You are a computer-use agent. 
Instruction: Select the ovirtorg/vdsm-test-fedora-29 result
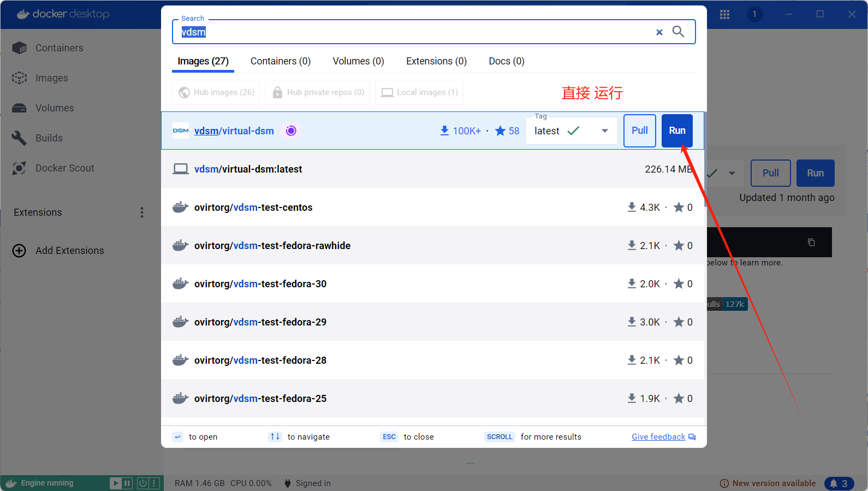(x=432, y=322)
